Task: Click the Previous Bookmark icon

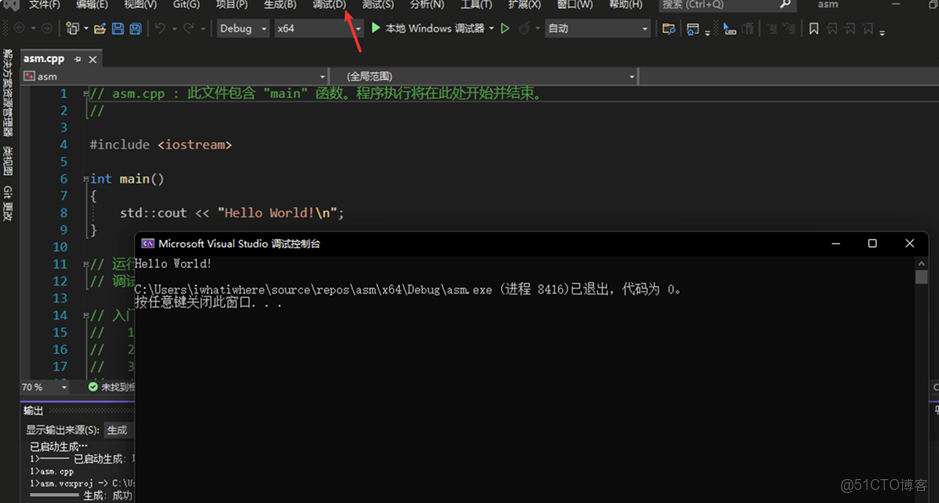Action: tap(832, 28)
